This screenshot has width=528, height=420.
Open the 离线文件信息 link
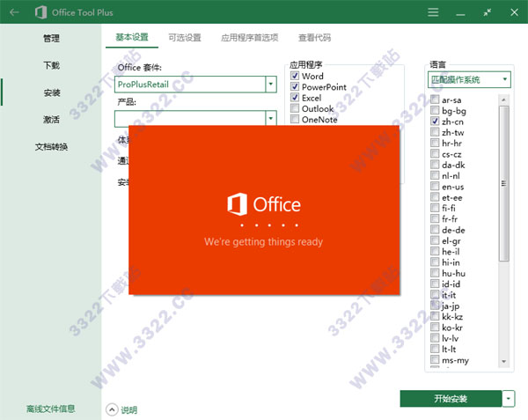[50, 409]
